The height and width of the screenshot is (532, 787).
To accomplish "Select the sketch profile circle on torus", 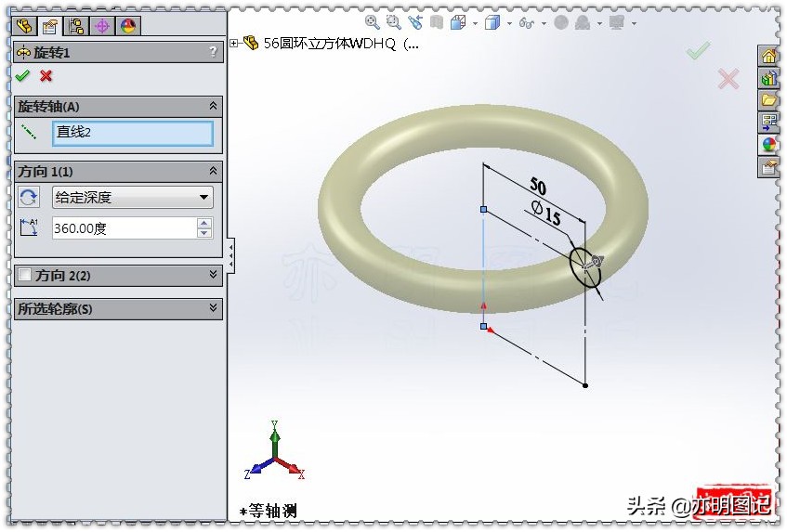I will pos(585,266).
